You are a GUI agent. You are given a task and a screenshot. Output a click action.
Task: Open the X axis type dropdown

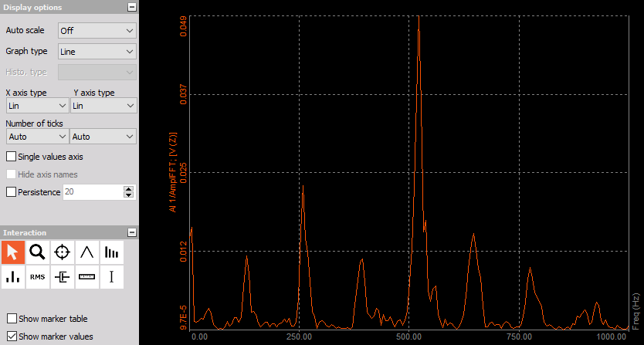[x=37, y=106]
